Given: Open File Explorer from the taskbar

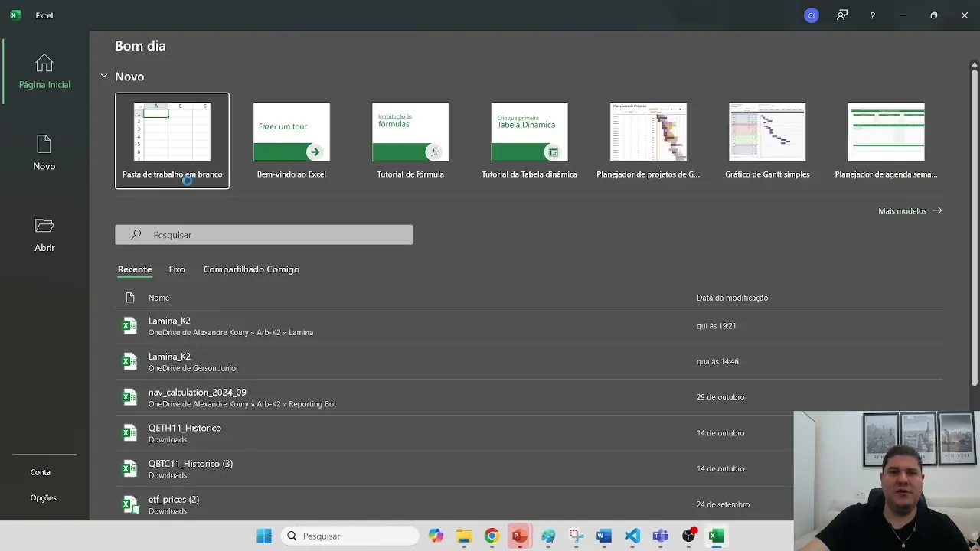Looking at the screenshot, I should 464,536.
